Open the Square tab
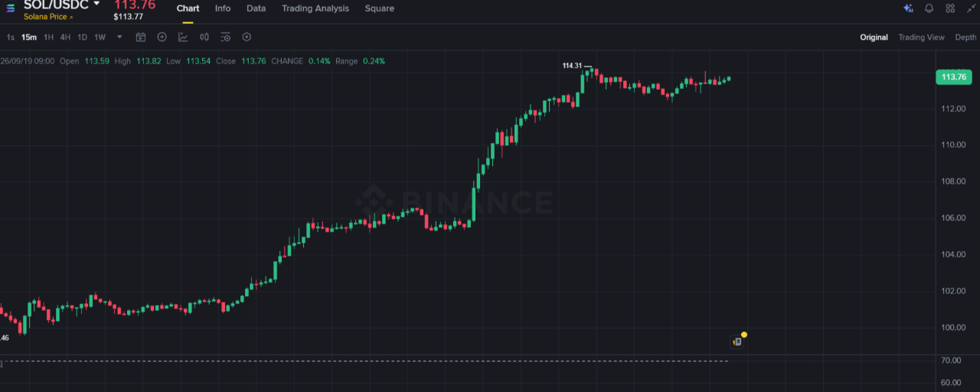980x392 pixels. tap(380, 8)
